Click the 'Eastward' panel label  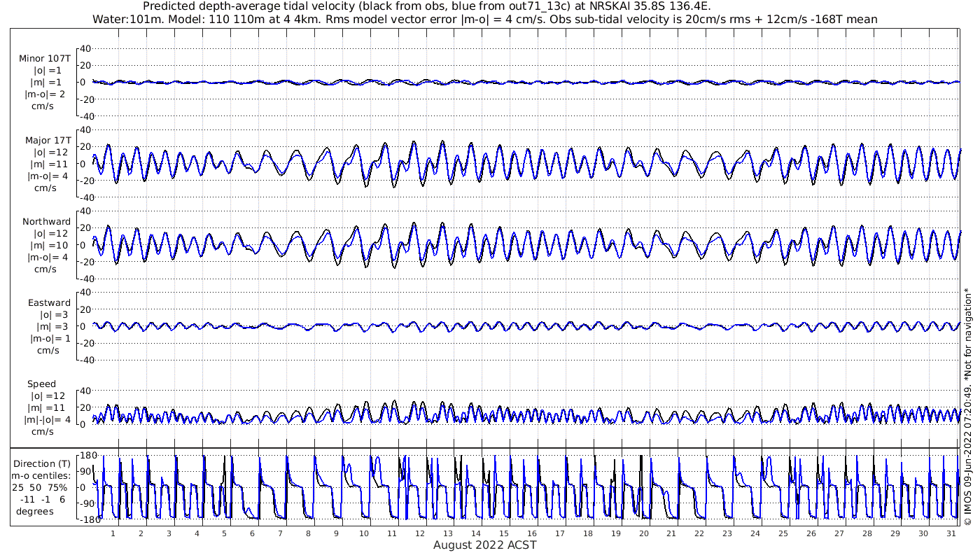(x=49, y=303)
